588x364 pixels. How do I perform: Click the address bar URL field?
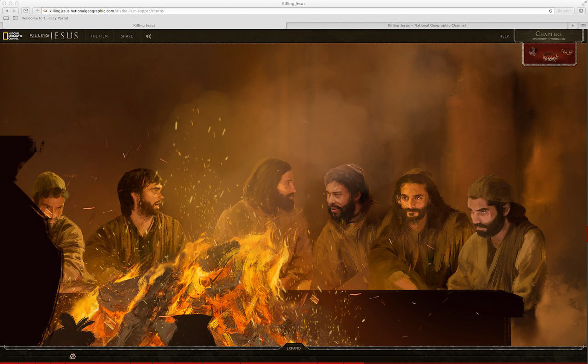coord(298,11)
